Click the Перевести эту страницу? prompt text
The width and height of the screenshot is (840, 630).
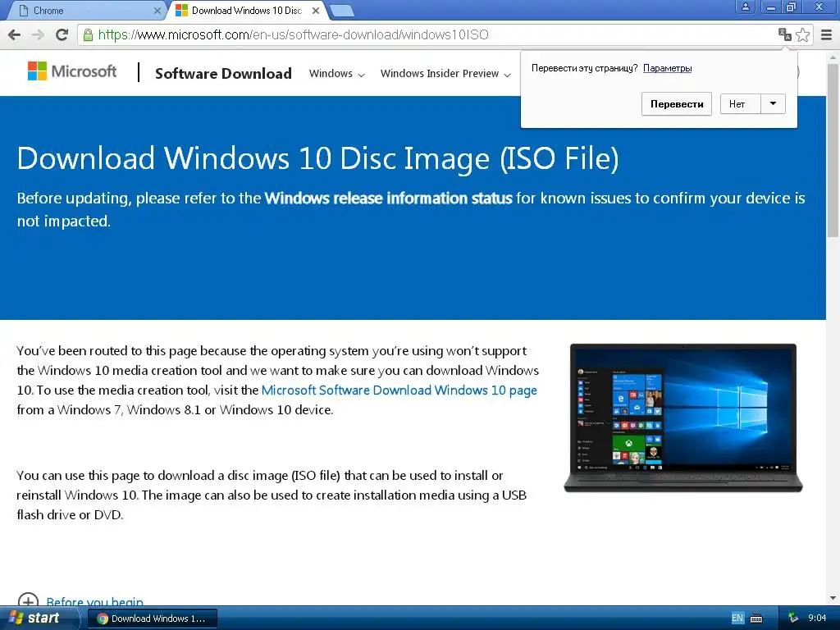click(x=584, y=68)
